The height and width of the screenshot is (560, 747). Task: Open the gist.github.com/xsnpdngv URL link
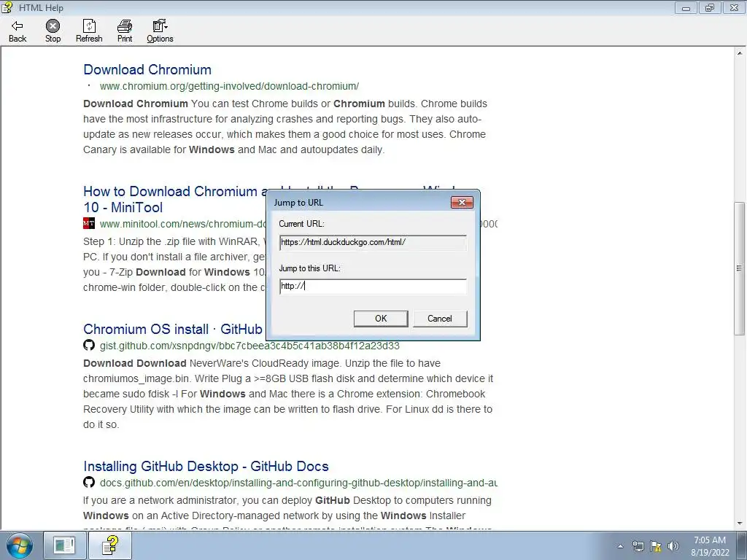coord(249,346)
